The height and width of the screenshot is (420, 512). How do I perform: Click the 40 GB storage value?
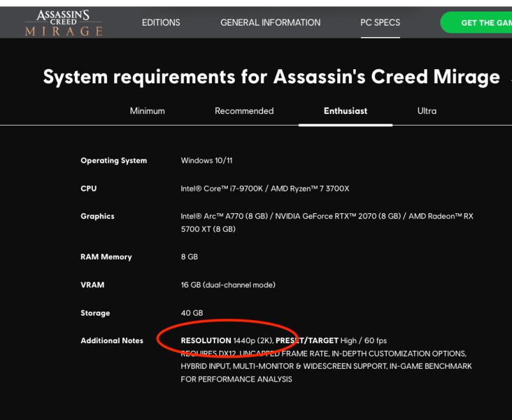click(192, 313)
